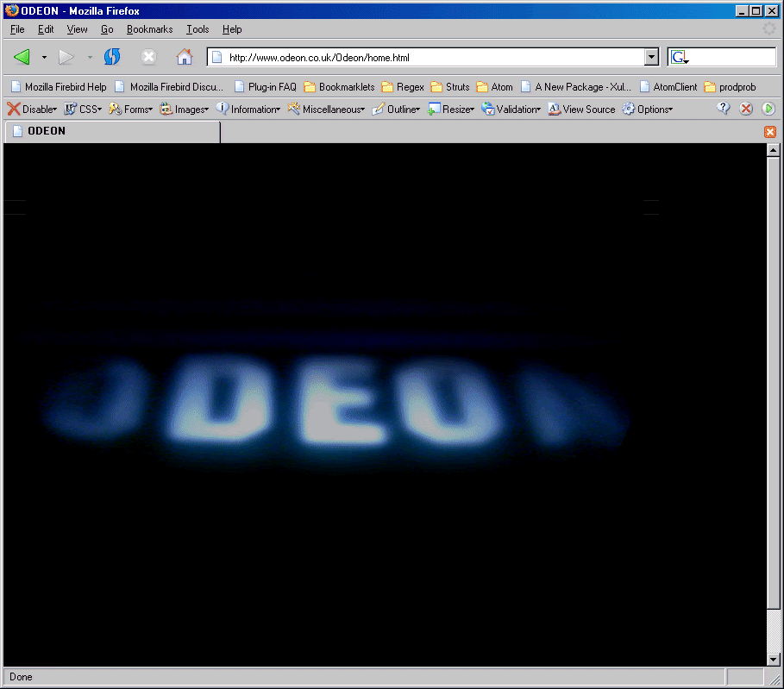Screen dimensions: 784x689
Task: Open the Web Developer help question mark icon
Action: point(723,109)
